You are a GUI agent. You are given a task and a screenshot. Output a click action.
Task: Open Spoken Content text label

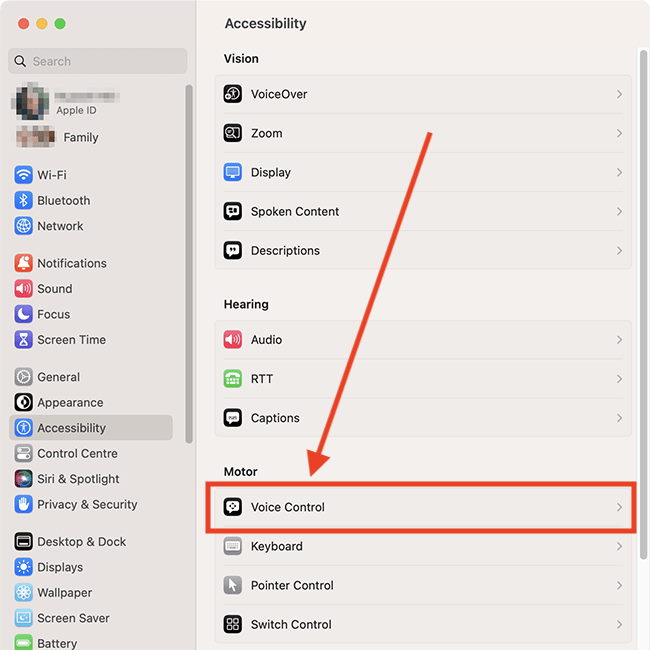tap(295, 211)
